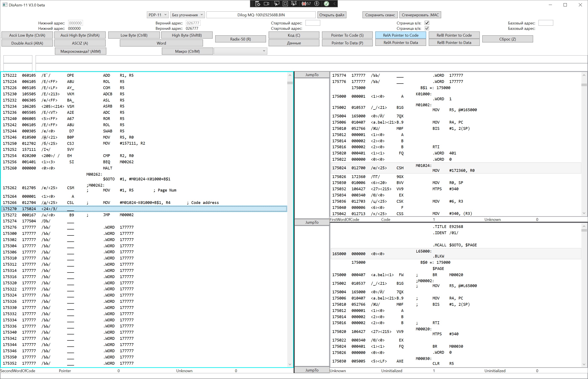Viewport: 588px width, 379px height.
Task: Click the Стартовый адрес input field
Action: click(x=313, y=23)
